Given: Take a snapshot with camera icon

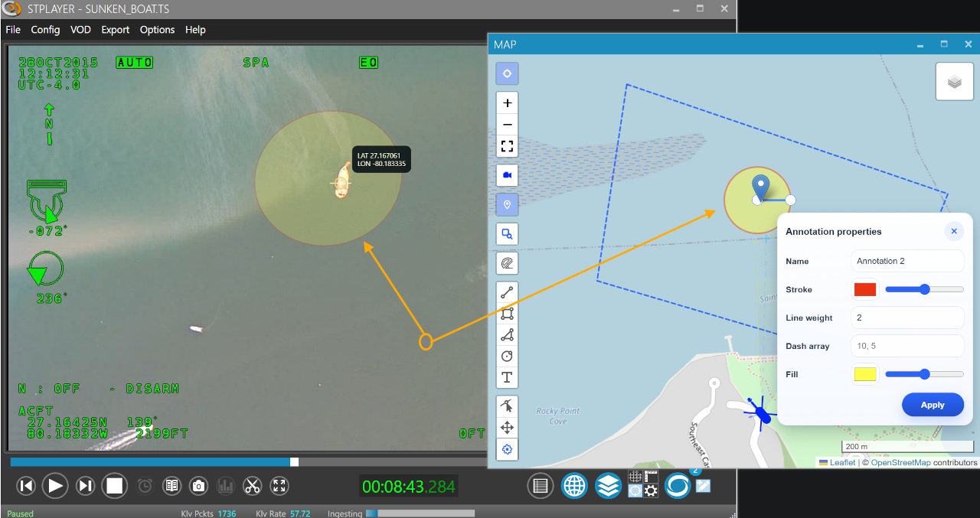Looking at the screenshot, I should 198,485.
